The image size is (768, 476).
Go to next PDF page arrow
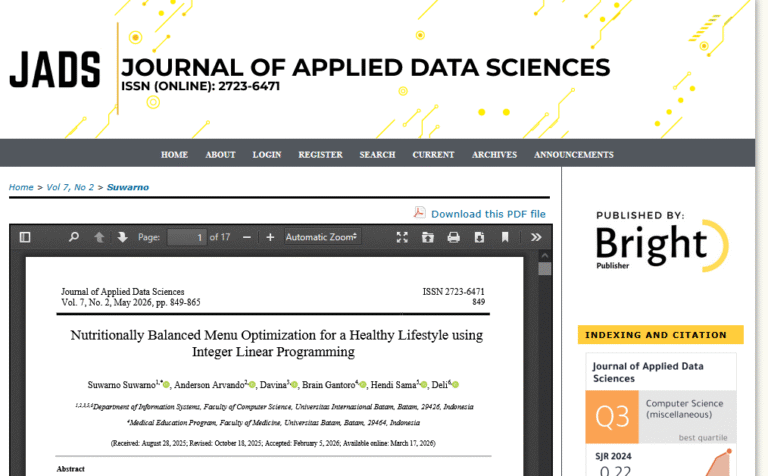[122, 237]
